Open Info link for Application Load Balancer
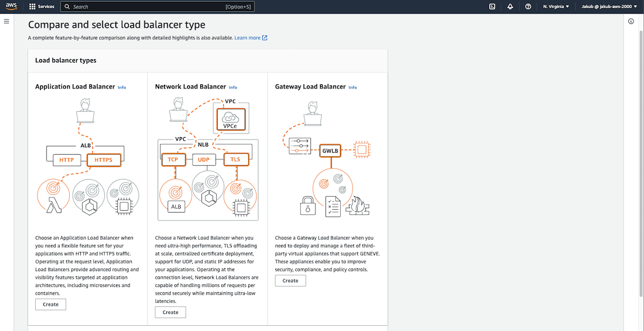644x331 pixels. (122, 87)
